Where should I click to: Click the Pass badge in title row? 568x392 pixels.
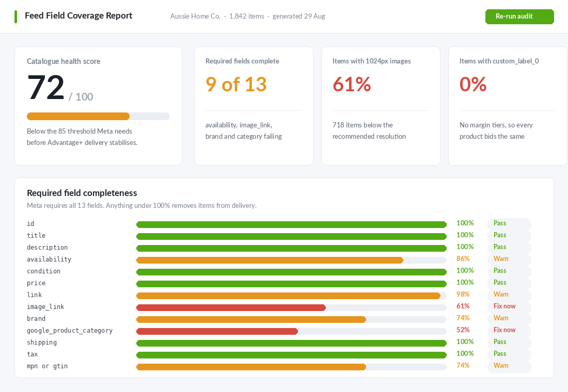pos(509,235)
